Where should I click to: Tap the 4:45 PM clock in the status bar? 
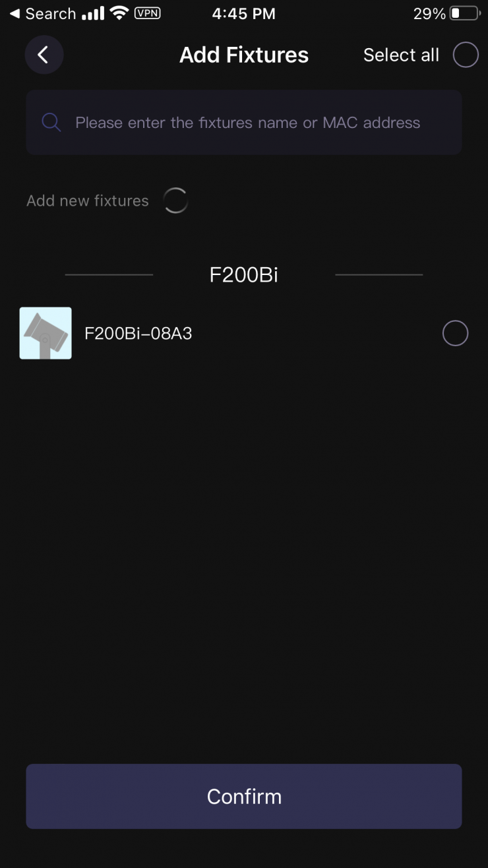[244, 13]
